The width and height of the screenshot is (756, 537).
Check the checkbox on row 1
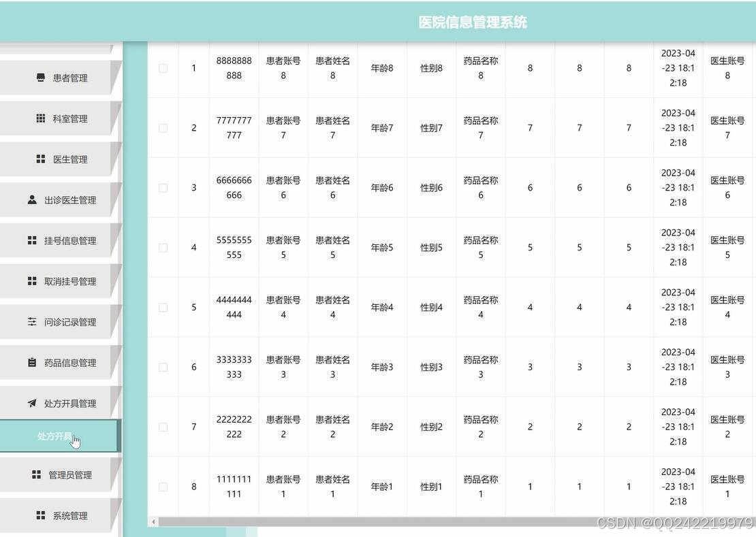[x=163, y=67]
